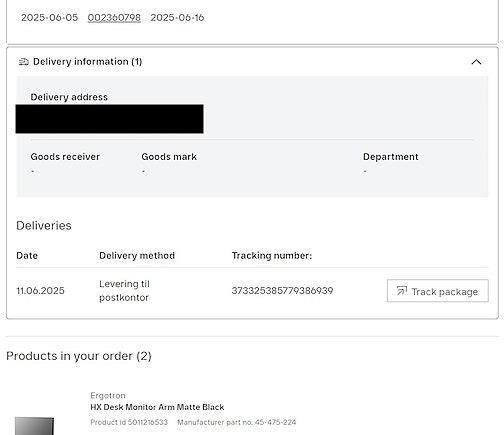Click Levering til postkontor delivery method
The height and width of the screenshot is (435, 504).
[124, 291]
